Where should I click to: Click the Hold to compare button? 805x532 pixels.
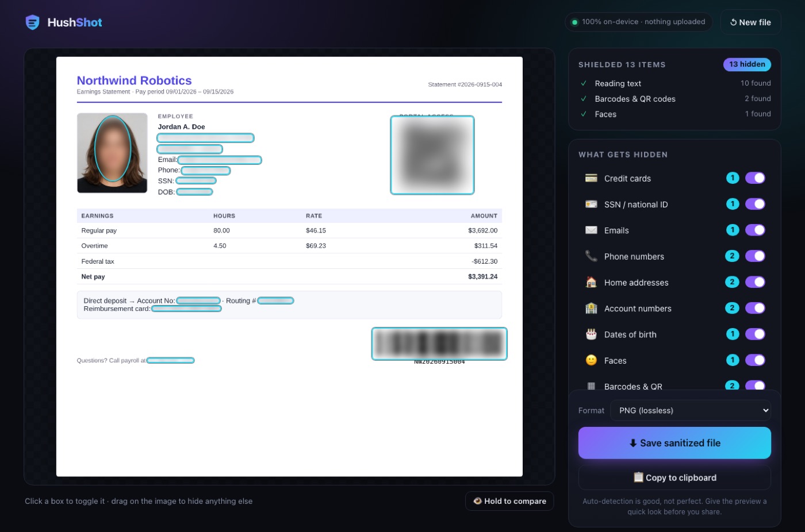pyautogui.click(x=509, y=501)
